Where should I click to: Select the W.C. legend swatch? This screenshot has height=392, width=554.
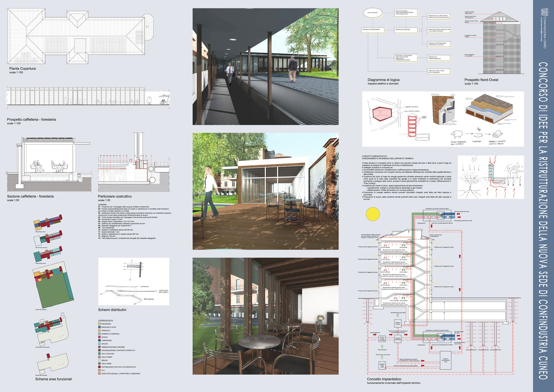coord(99,370)
